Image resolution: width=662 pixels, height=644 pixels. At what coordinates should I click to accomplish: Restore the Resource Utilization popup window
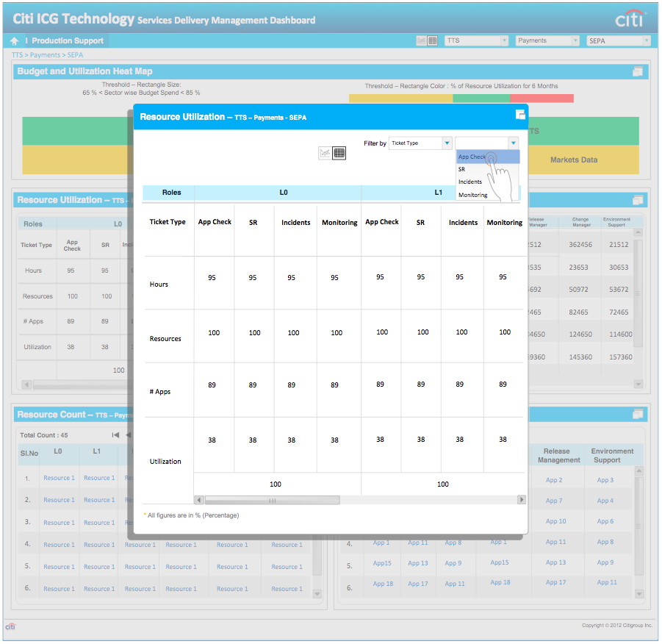click(x=520, y=115)
